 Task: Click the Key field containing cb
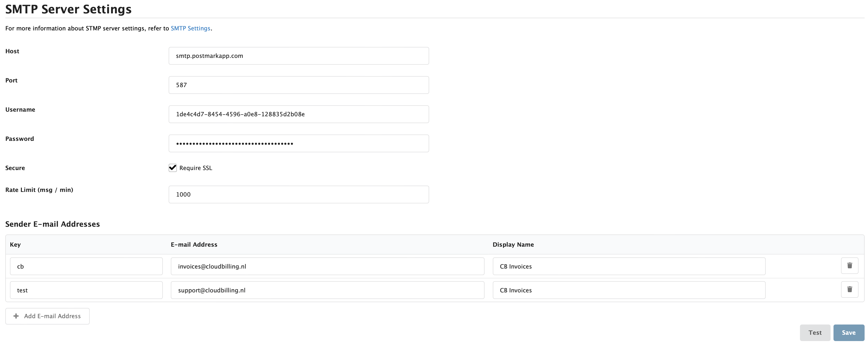[86, 266]
